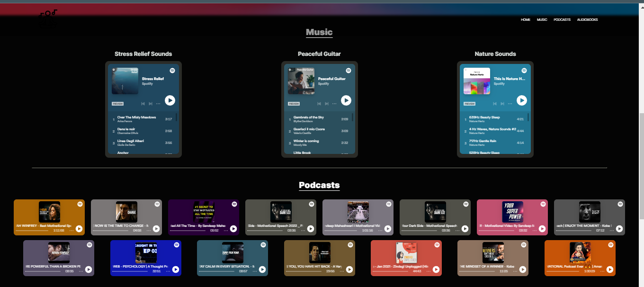This screenshot has width=644, height=287.
Task: Play the You Have Hit Back podcast
Action: [349, 269]
